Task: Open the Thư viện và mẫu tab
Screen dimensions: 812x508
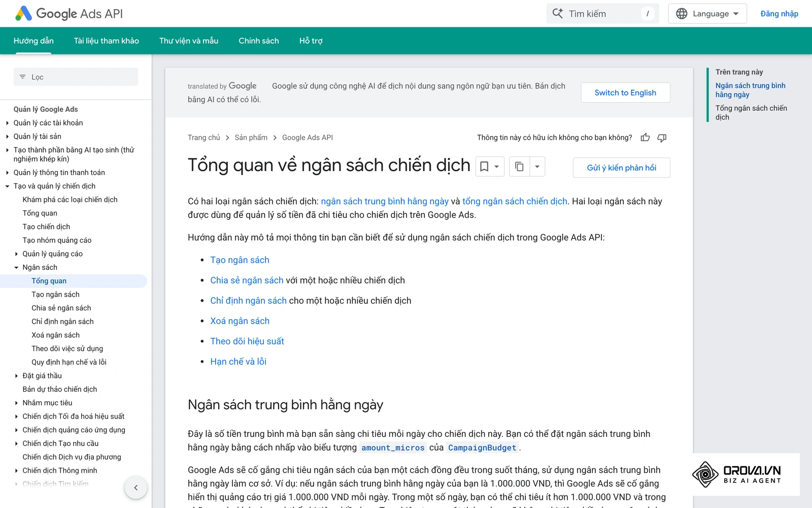Action: tap(189, 41)
